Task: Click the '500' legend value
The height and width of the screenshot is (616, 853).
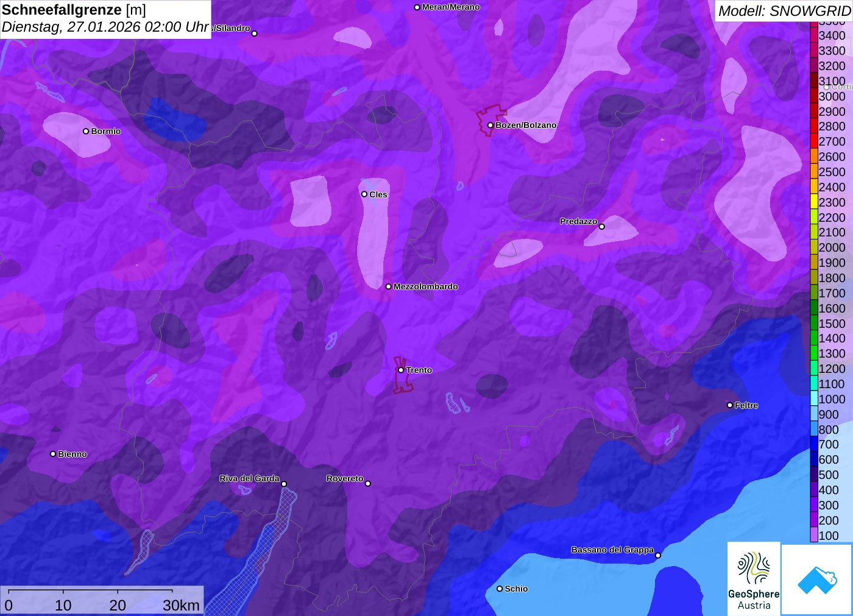Action: tap(829, 475)
